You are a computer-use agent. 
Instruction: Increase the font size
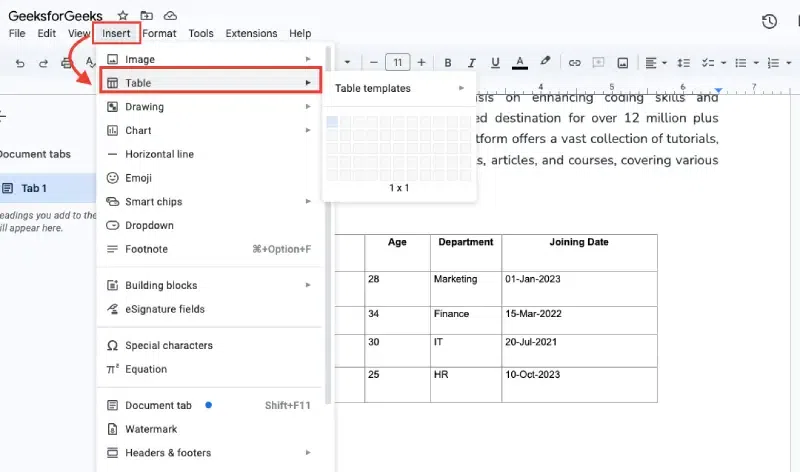(421, 63)
